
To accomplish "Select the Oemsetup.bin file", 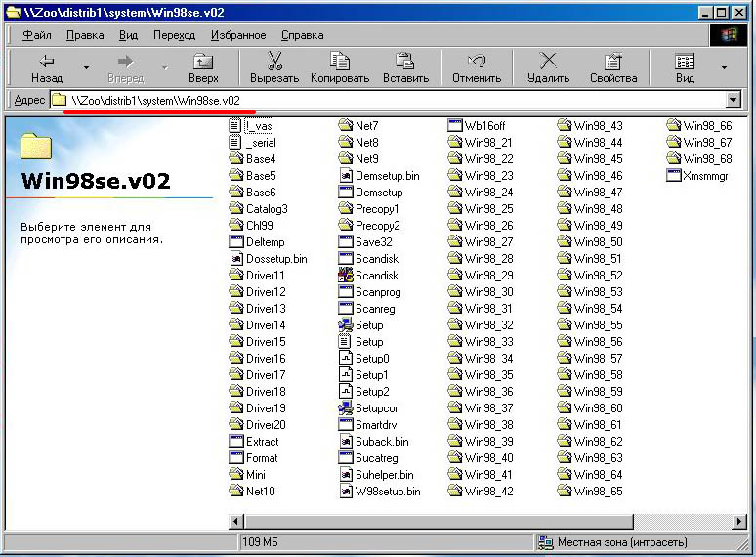I will [x=379, y=176].
